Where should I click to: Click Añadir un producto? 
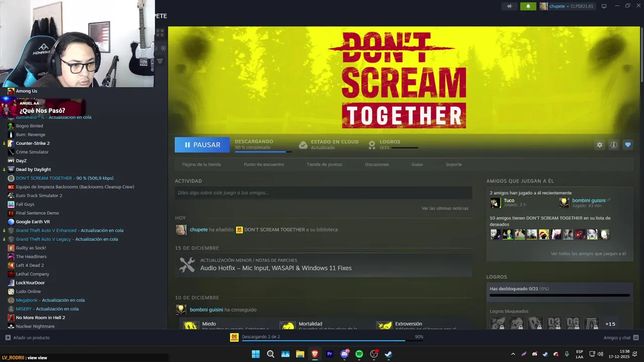pyautogui.click(x=28, y=338)
